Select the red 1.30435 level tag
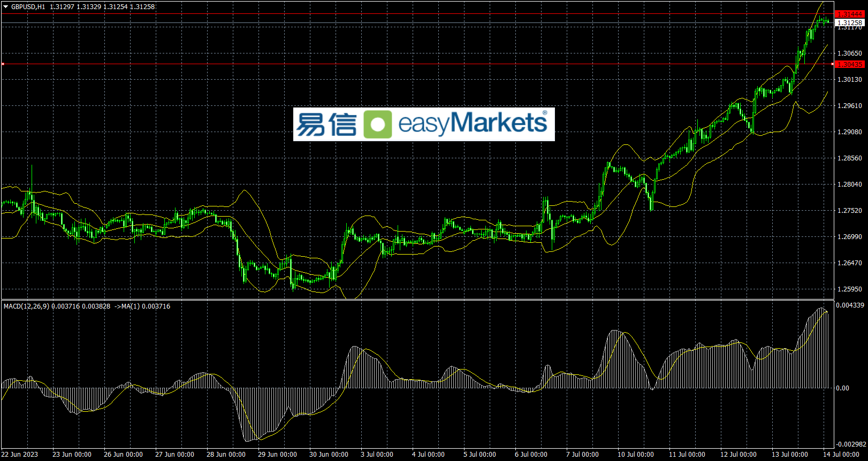This screenshot has height=461, width=868. tap(850, 64)
